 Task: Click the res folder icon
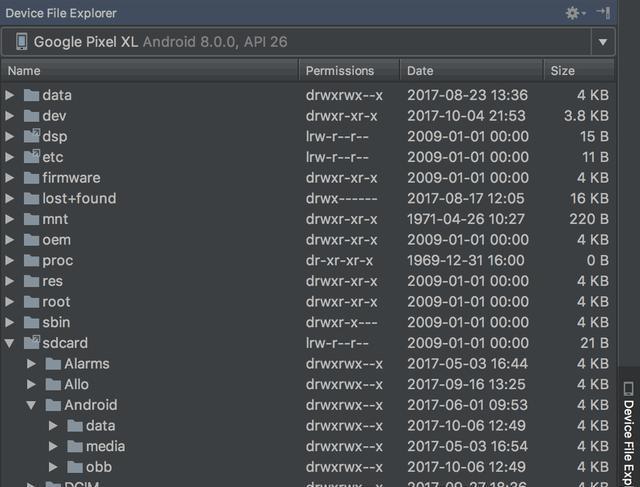coord(31,281)
